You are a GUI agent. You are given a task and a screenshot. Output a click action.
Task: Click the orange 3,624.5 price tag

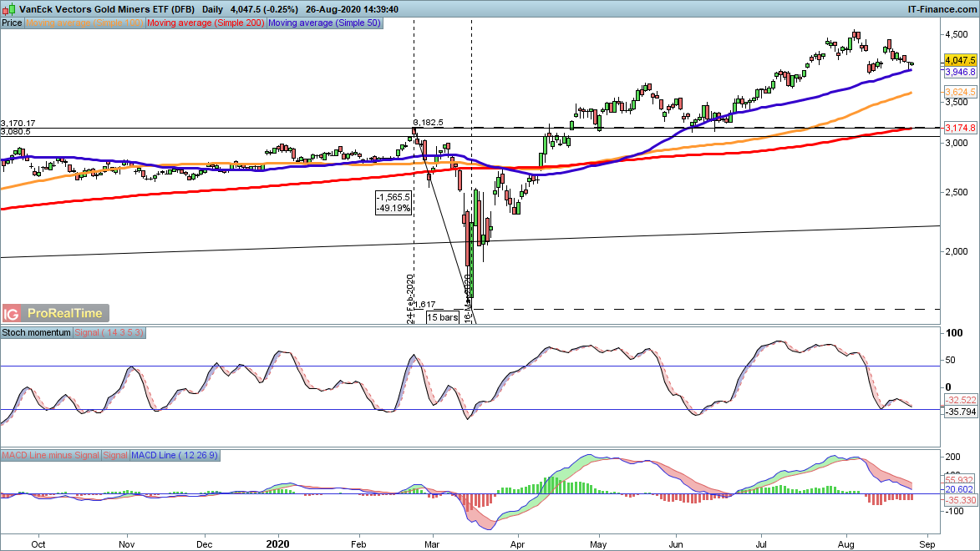[x=960, y=91]
